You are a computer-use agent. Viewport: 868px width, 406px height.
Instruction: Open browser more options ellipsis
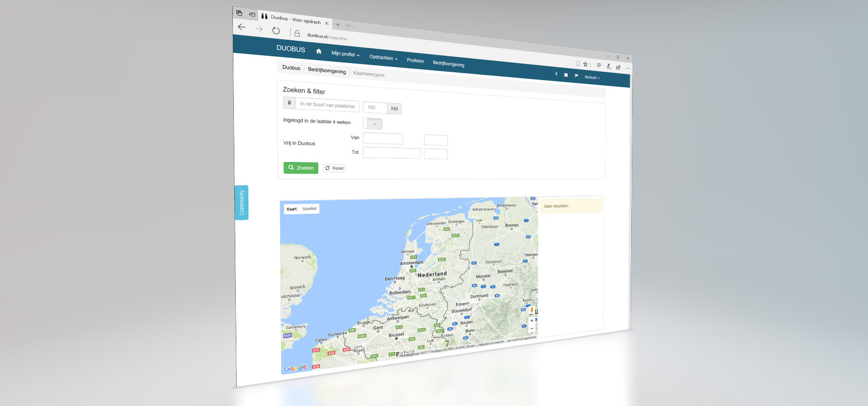coord(628,68)
